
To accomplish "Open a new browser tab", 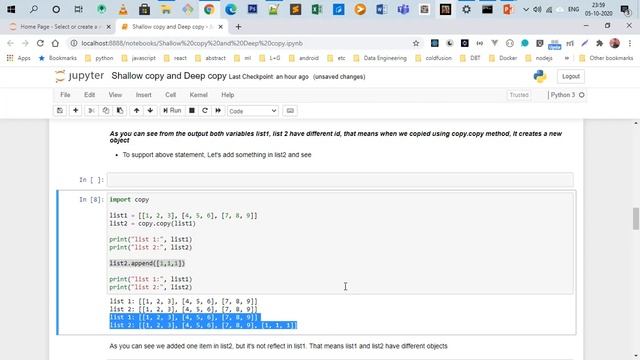I will tap(238, 27).
